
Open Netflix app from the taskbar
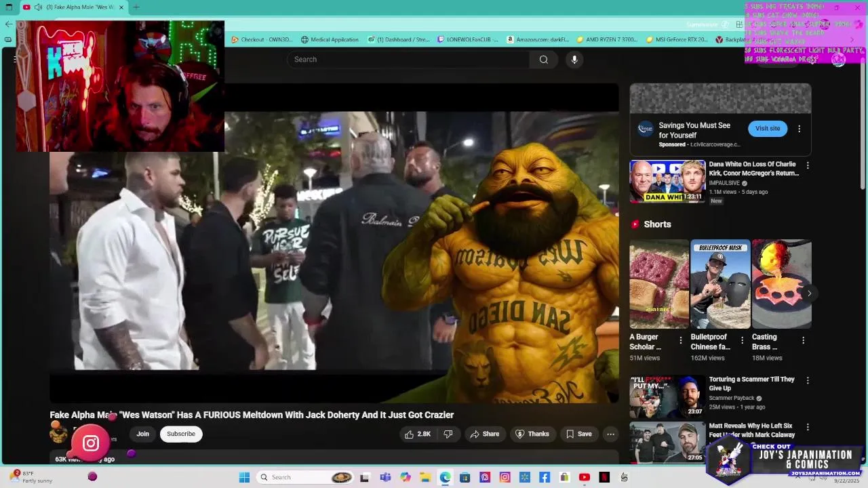click(x=604, y=477)
